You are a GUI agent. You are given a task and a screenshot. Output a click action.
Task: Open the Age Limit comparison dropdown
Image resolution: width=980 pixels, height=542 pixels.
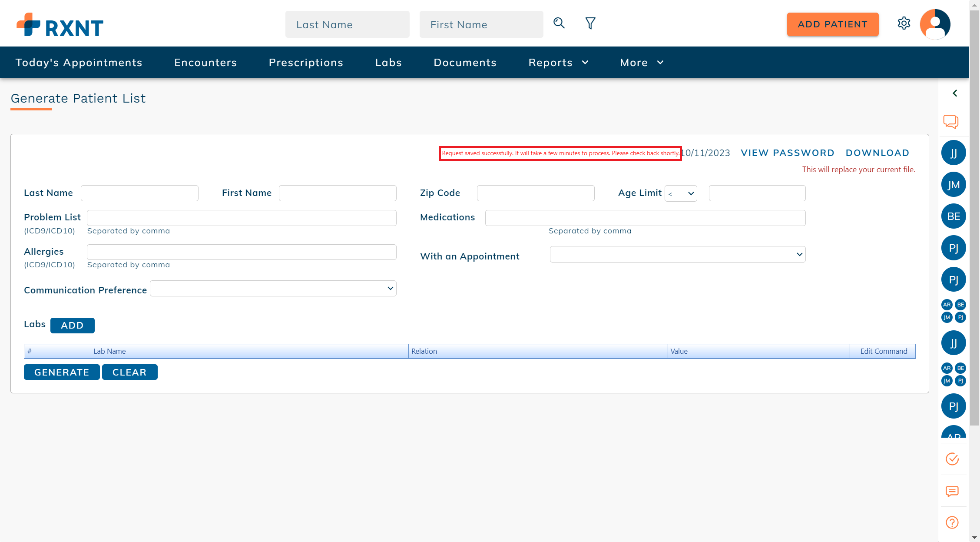tap(680, 193)
